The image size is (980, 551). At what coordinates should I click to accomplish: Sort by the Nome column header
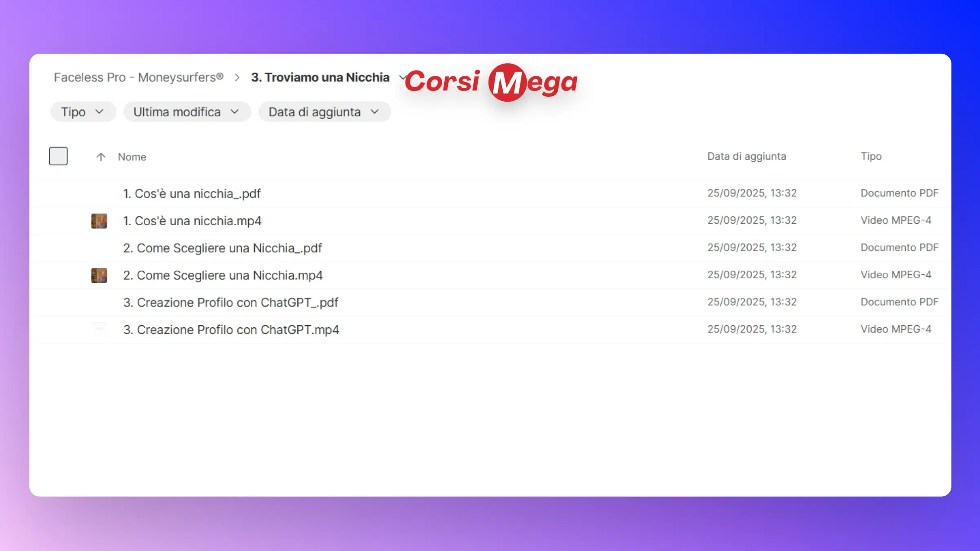click(132, 157)
